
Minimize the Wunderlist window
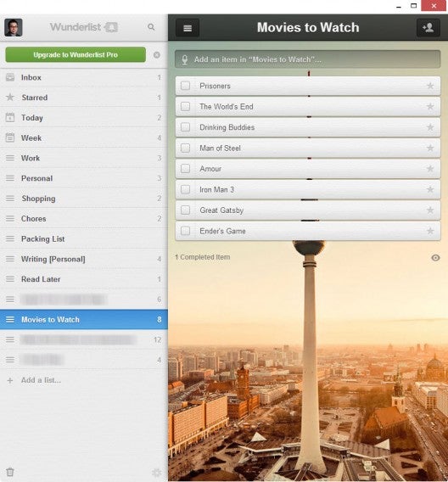click(x=399, y=6)
